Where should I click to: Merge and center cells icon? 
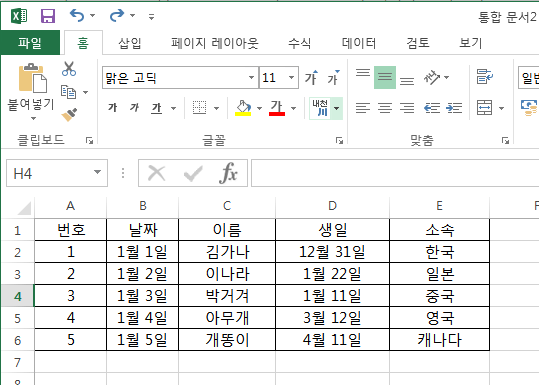click(x=484, y=108)
